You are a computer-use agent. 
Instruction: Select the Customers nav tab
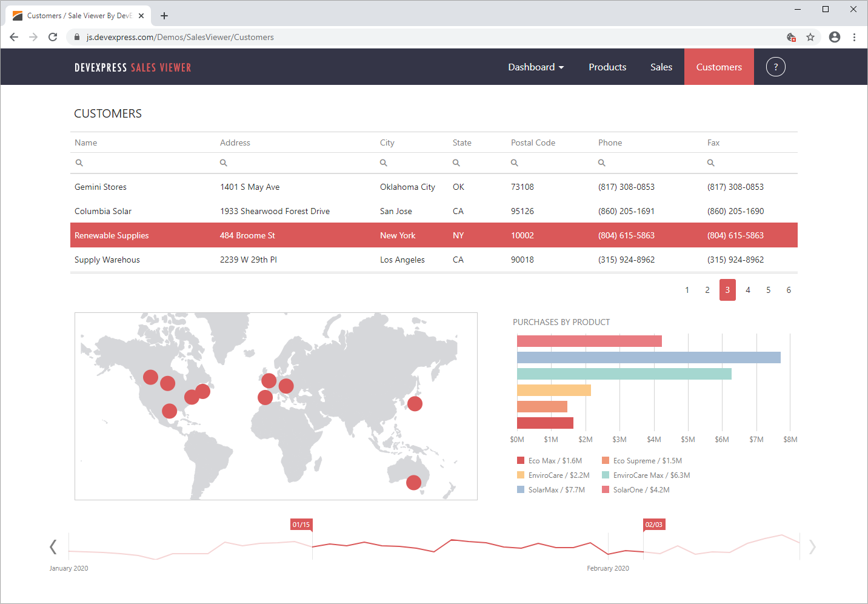coord(719,67)
